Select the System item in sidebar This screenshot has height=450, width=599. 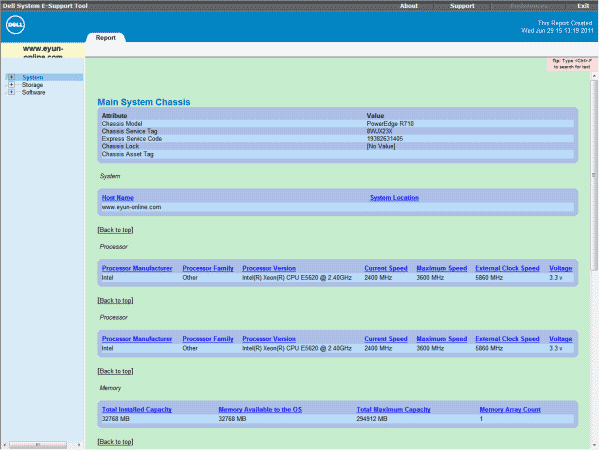tap(32, 77)
